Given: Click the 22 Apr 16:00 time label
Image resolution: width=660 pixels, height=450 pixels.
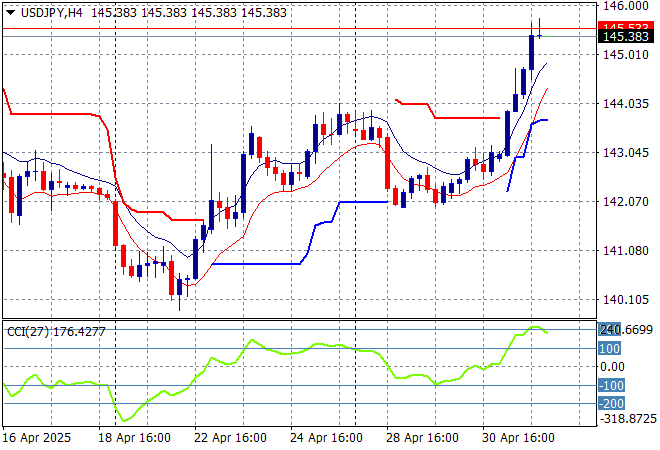Looking at the screenshot, I should click(x=230, y=438).
